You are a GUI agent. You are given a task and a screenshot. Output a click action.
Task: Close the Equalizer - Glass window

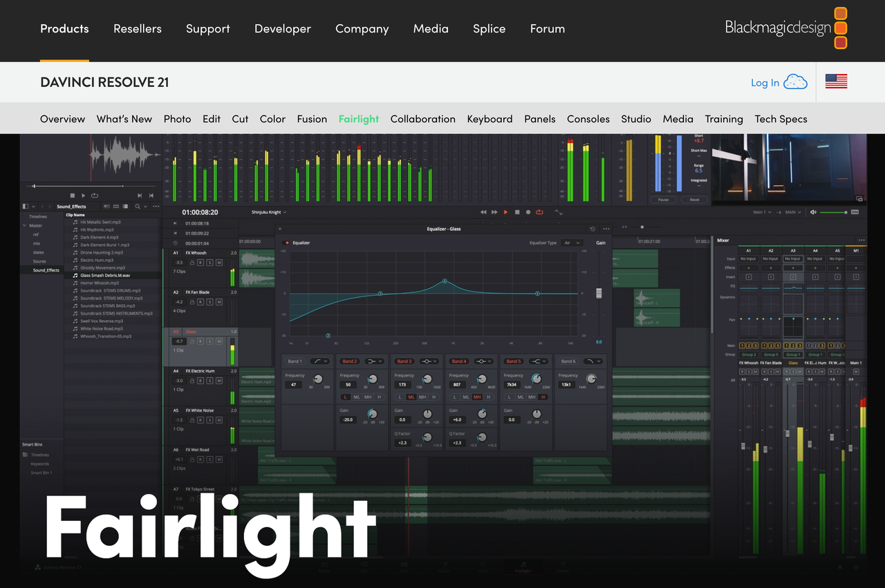[280, 229]
